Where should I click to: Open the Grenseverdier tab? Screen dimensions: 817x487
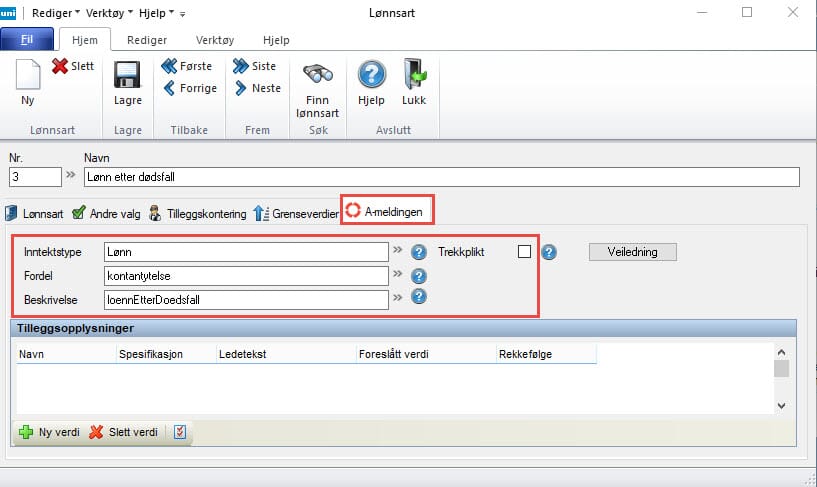(294, 212)
